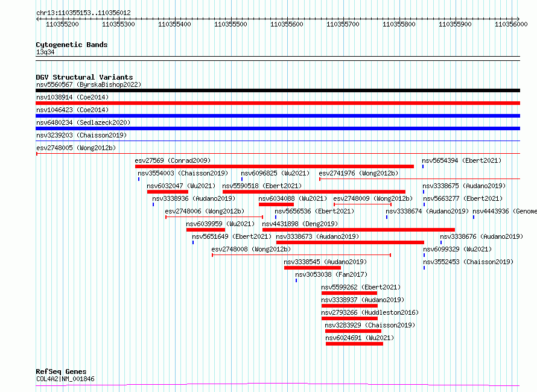The width and height of the screenshot is (537, 392).
Task: Select nsv3338673 (Audano2019) label
Action: pyautogui.click(x=317, y=236)
